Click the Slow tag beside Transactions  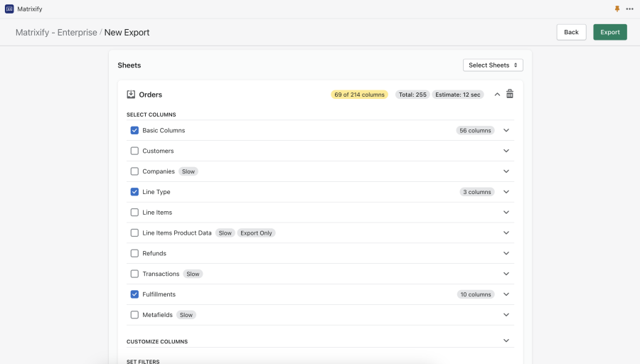tap(193, 274)
